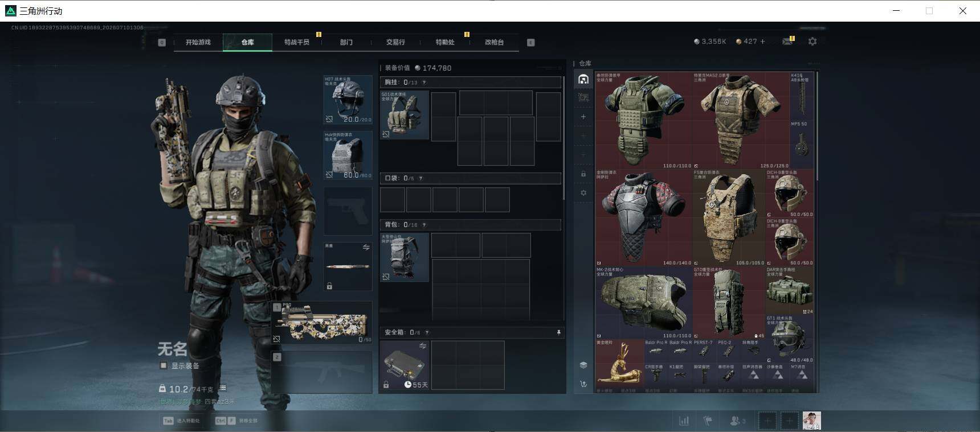Click the stack layers icon in warehouse sidebar
Screen dimensions: 980x432
coord(583,365)
